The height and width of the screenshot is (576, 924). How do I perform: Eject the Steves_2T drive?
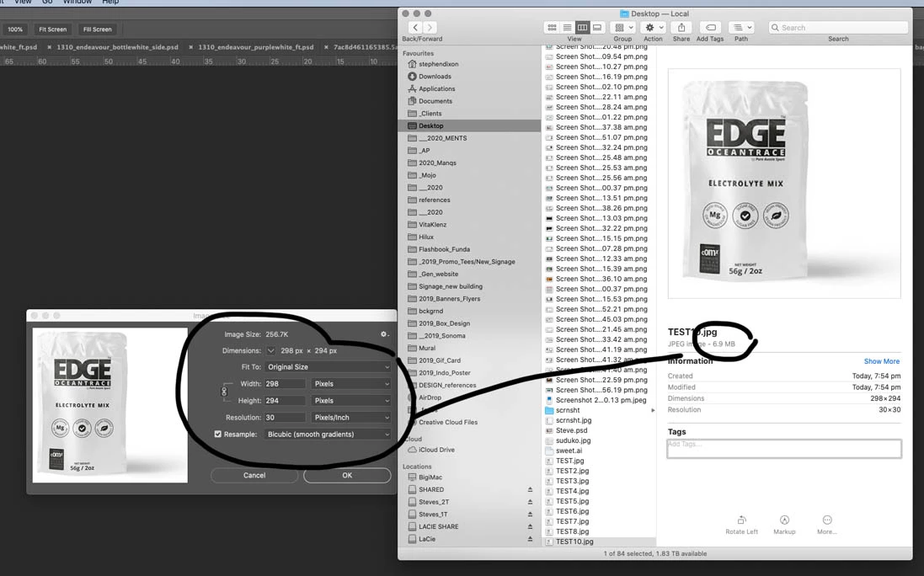coord(530,502)
